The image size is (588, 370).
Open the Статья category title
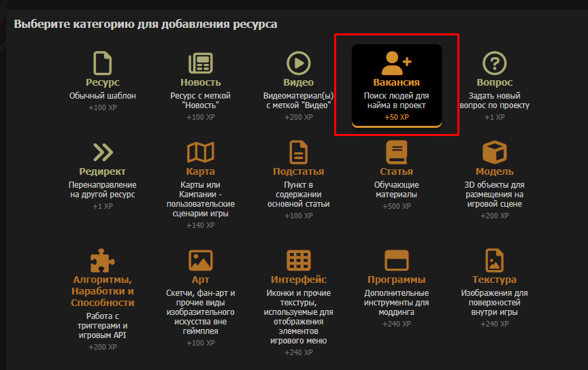click(x=396, y=171)
